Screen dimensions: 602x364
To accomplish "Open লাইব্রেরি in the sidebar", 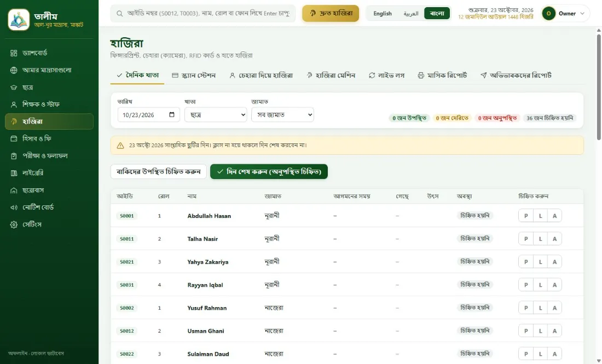I will 49,173.
